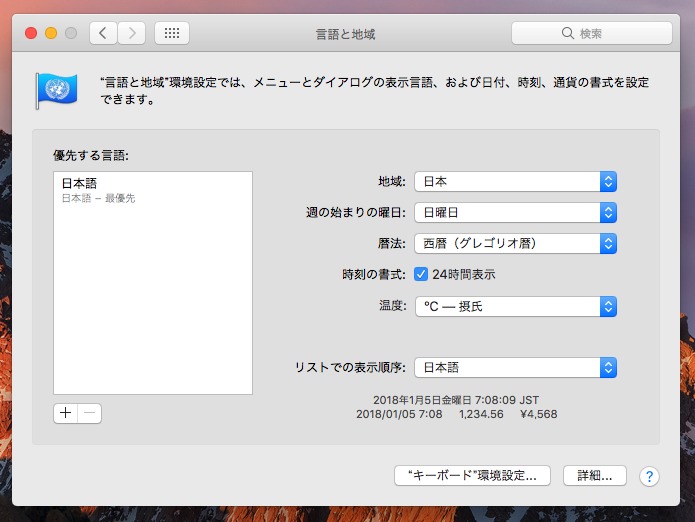Go forward with the right arrow

[x=132, y=33]
